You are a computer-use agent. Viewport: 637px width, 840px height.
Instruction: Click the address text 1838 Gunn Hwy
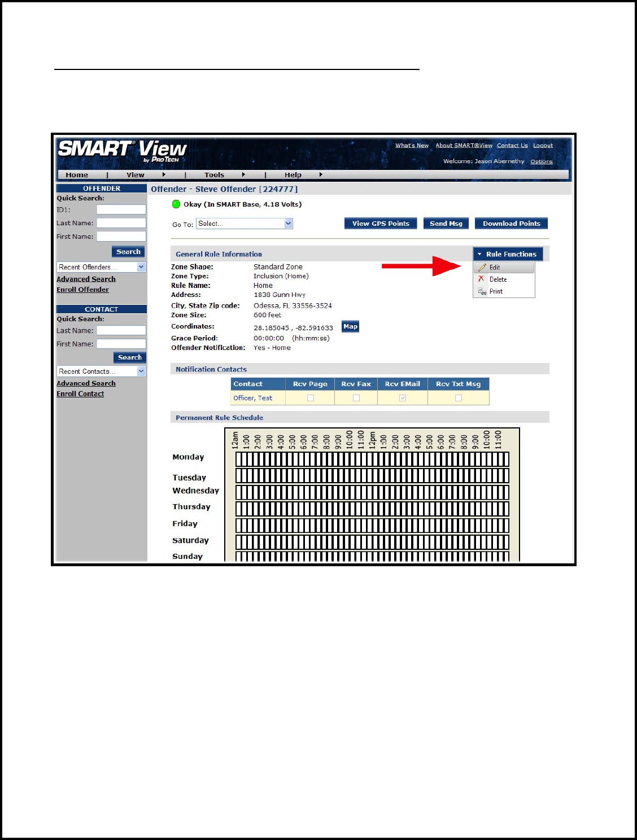point(280,295)
